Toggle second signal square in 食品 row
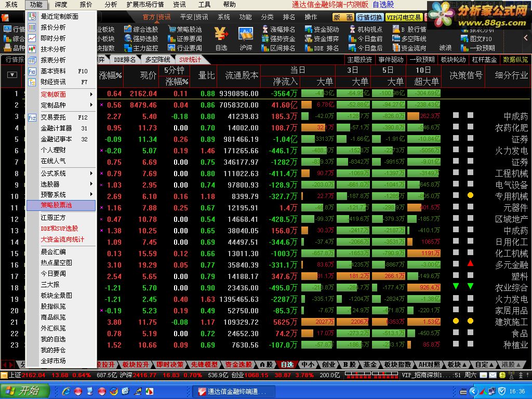532x399 pixels. point(470,332)
